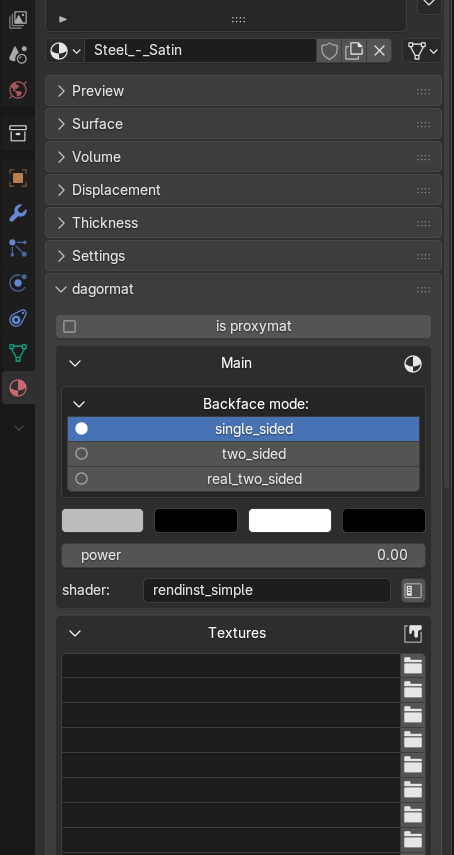
Task: Open the Object Data green triangle tab
Action: coord(18,353)
